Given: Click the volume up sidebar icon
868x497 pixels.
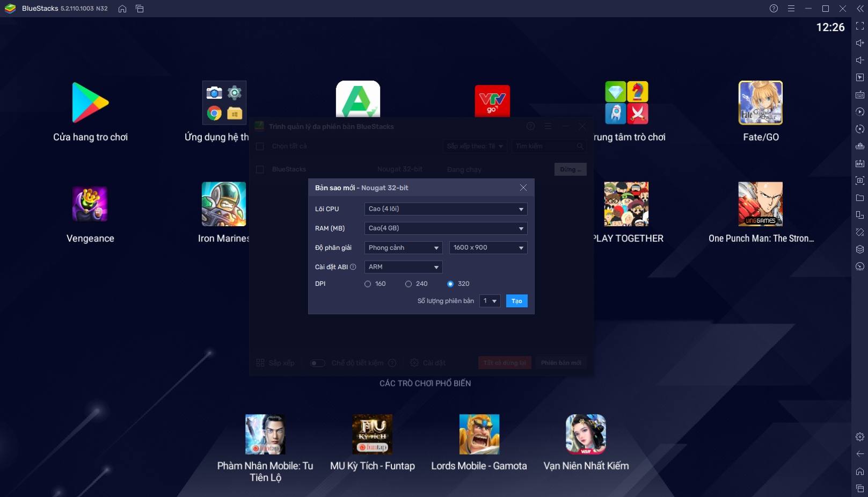Looking at the screenshot, I should click(x=860, y=43).
